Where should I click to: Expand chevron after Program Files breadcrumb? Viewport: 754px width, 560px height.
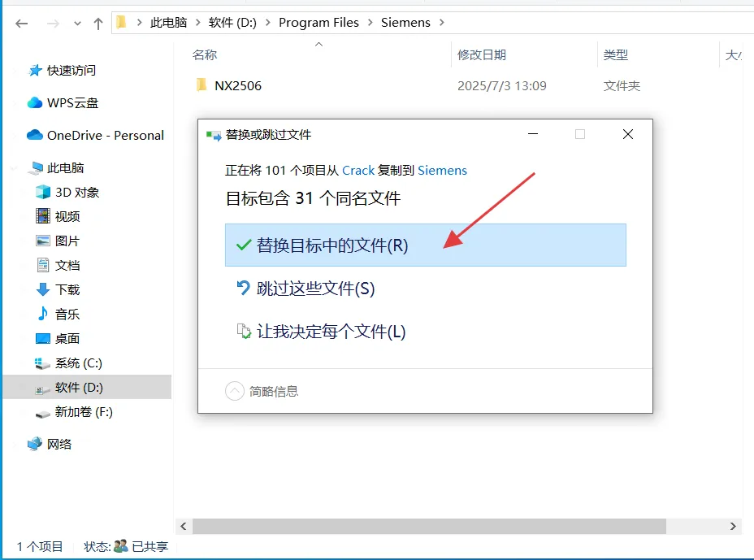(370, 23)
